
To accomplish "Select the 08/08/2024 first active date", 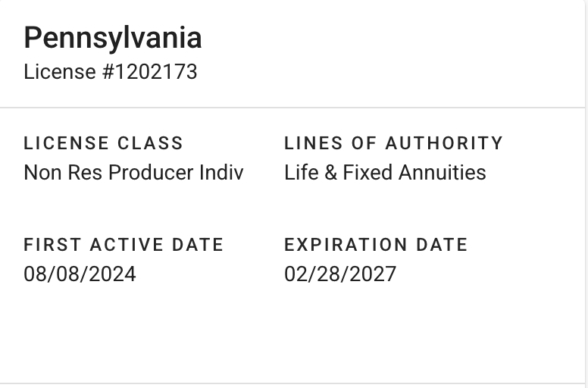I will pyautogui.click(x=80, y=274).
